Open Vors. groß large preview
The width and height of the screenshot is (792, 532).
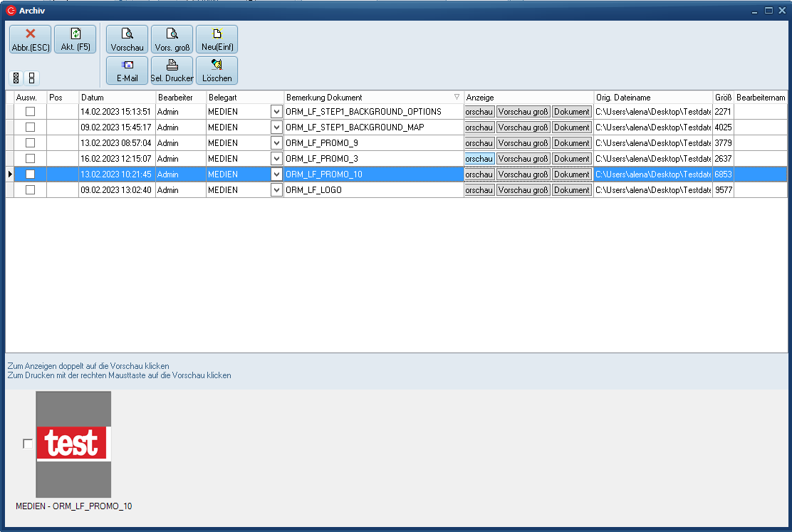point(172,39)
